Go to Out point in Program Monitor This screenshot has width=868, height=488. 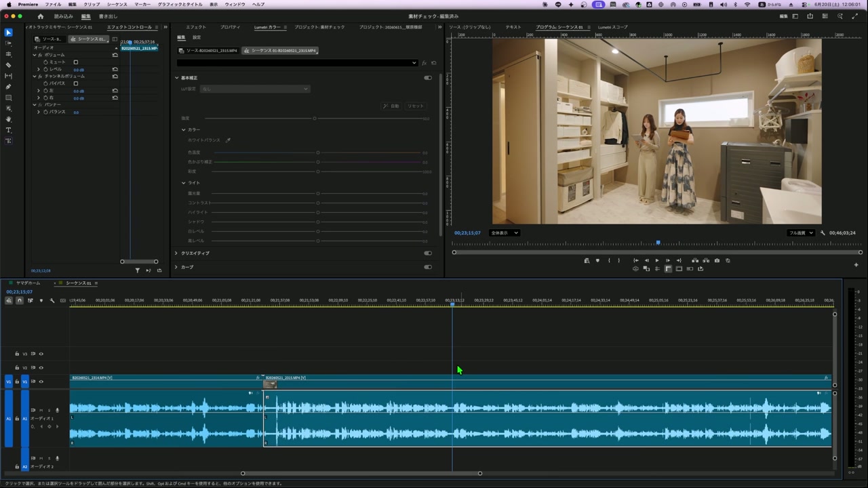tap(678, 260)
